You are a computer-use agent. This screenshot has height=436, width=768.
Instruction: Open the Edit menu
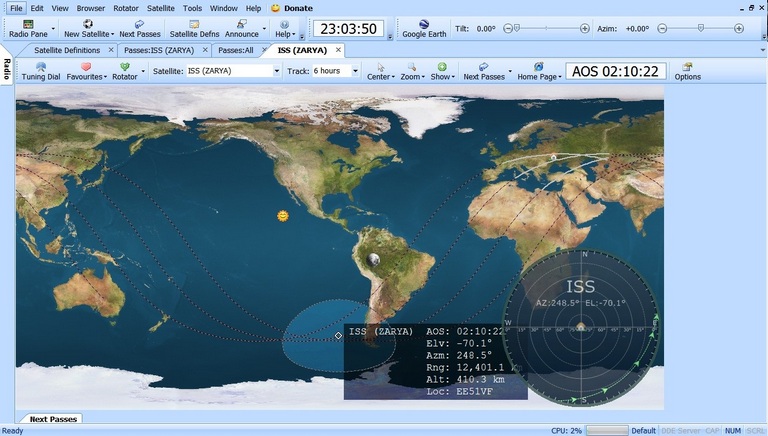(x=37, y=8)
